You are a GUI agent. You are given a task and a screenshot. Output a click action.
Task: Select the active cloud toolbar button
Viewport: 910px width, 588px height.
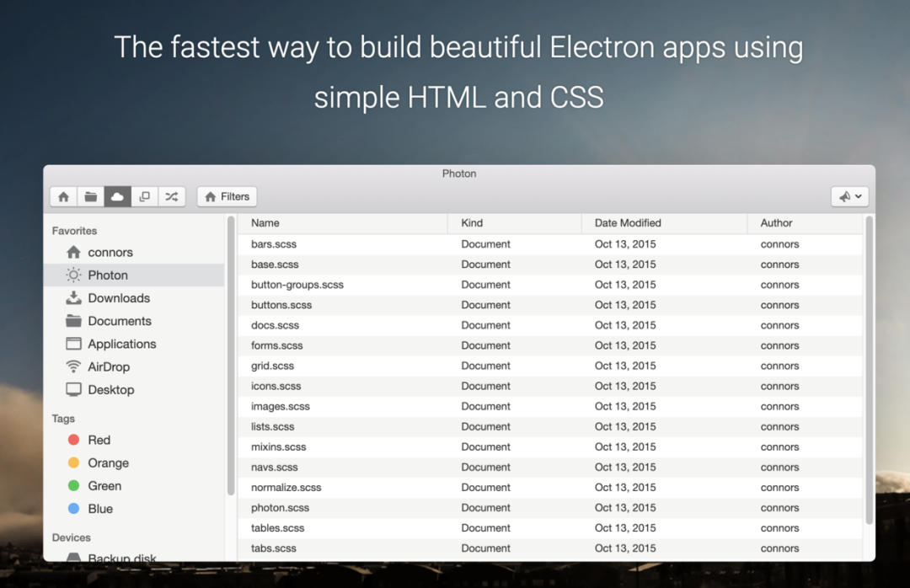tap(118, 197)
